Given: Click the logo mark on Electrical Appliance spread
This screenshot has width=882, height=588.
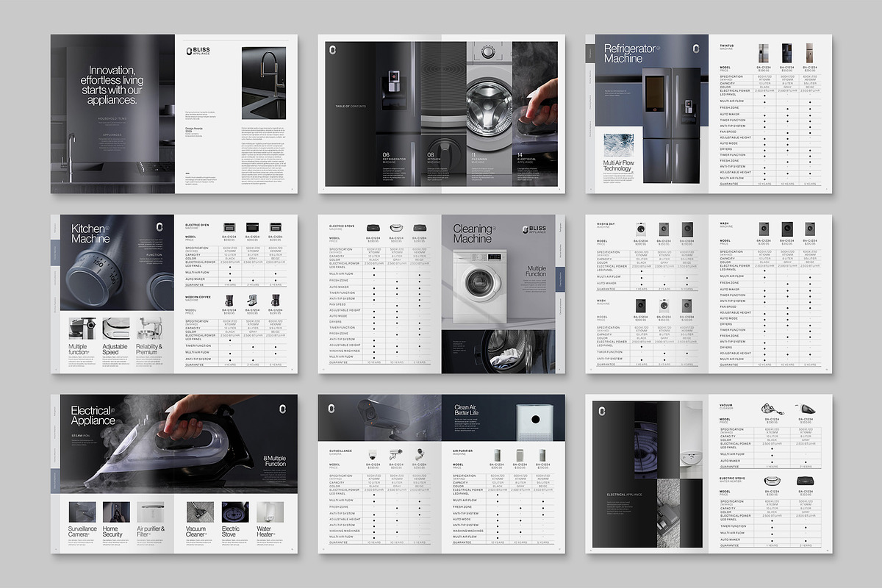Looking at the screenshot, I should pos(282,409).
